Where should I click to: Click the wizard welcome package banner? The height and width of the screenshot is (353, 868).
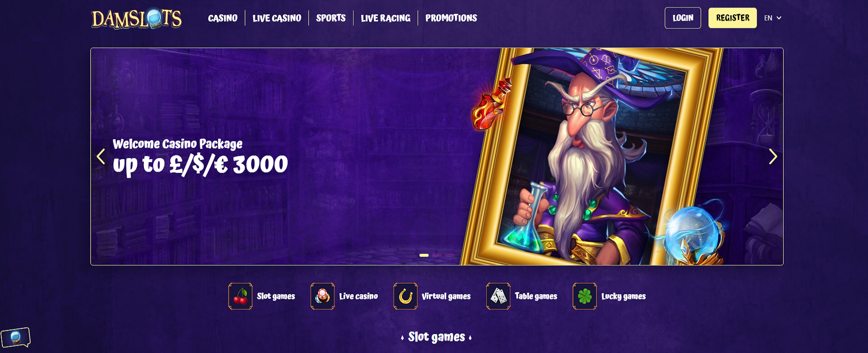[x=437, y=156]
